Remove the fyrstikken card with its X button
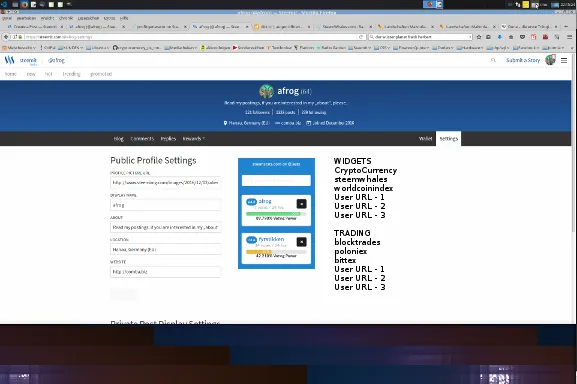The width and height of the screenshot is (577, 384). 301,242
